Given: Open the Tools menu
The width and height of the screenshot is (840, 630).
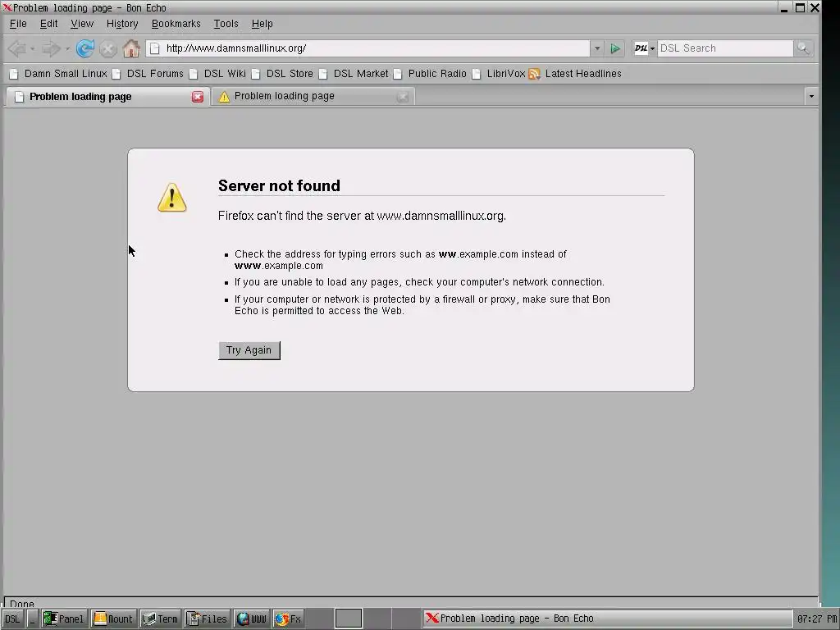Looking at the screenshot, I should pos(226,24).
